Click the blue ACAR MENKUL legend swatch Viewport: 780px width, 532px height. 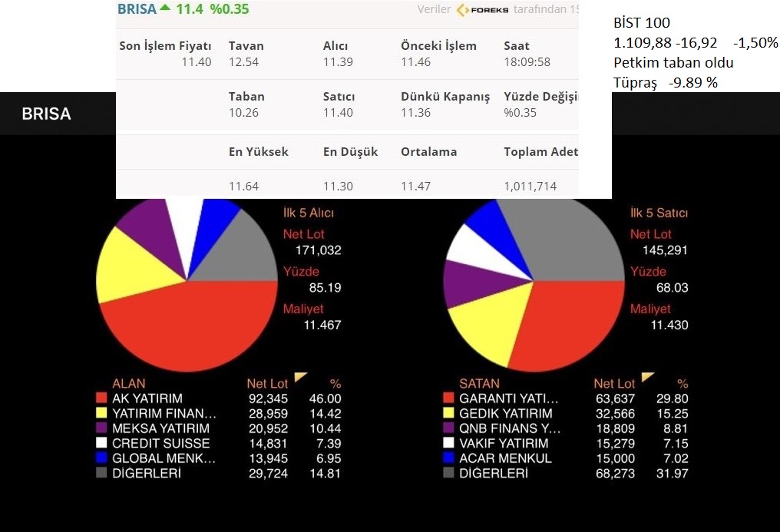coord(448,458)
